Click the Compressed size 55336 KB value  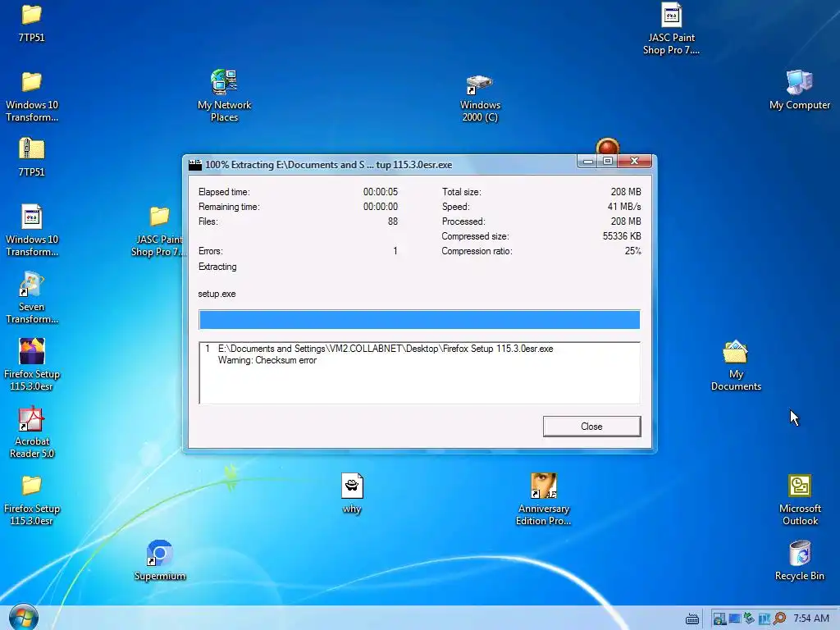[x=622, y=236]
